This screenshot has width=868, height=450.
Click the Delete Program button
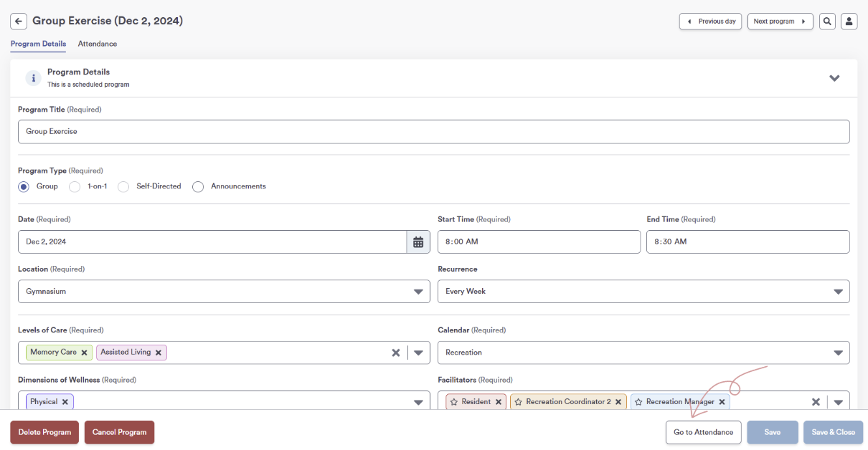(x=44, y=432)
